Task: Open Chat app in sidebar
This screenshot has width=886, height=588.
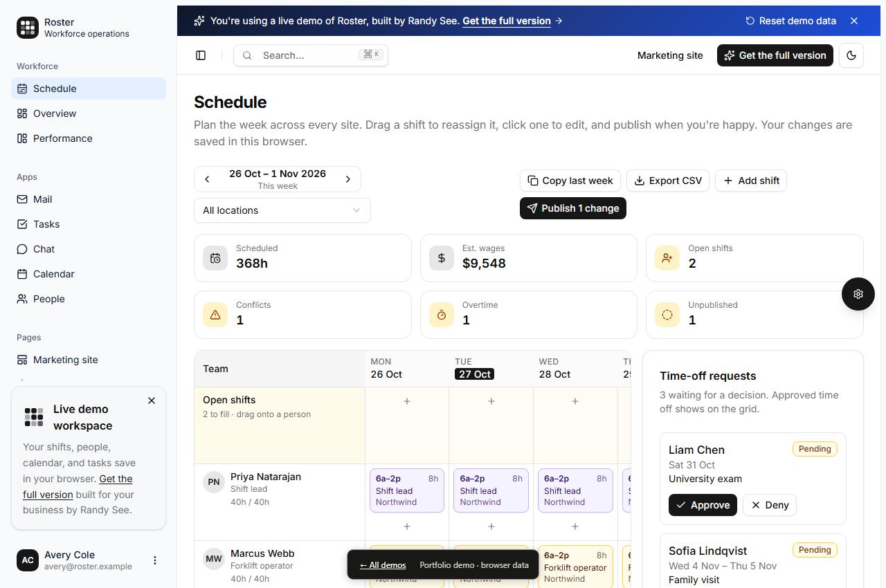Action: click(x=89, y=249)
